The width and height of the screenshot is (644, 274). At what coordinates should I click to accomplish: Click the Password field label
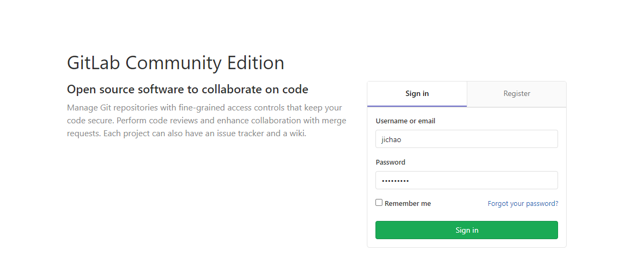click(x=390, y=162)
